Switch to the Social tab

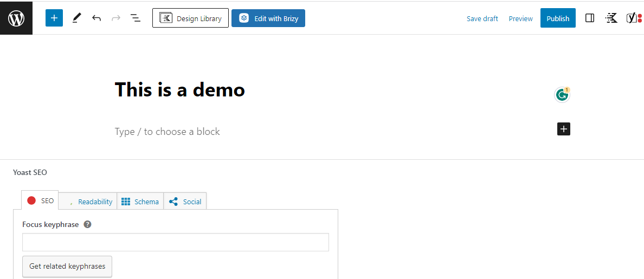pos(185,202)
